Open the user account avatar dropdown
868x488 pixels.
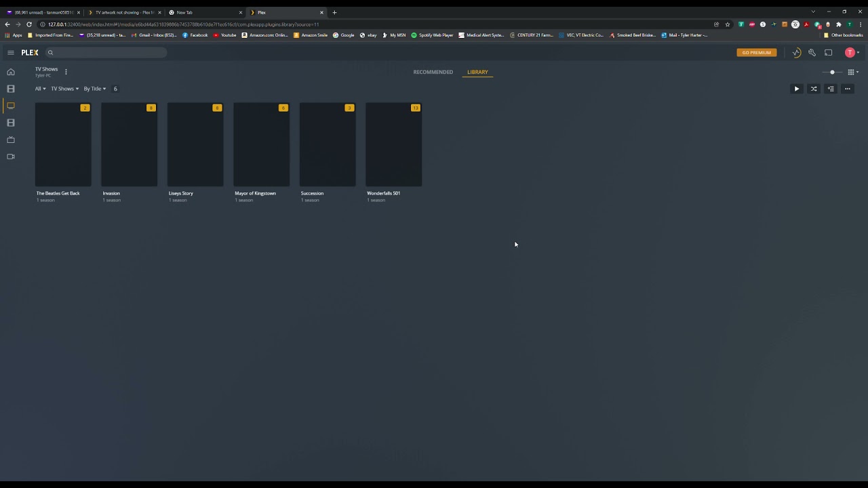pos(852,52)
